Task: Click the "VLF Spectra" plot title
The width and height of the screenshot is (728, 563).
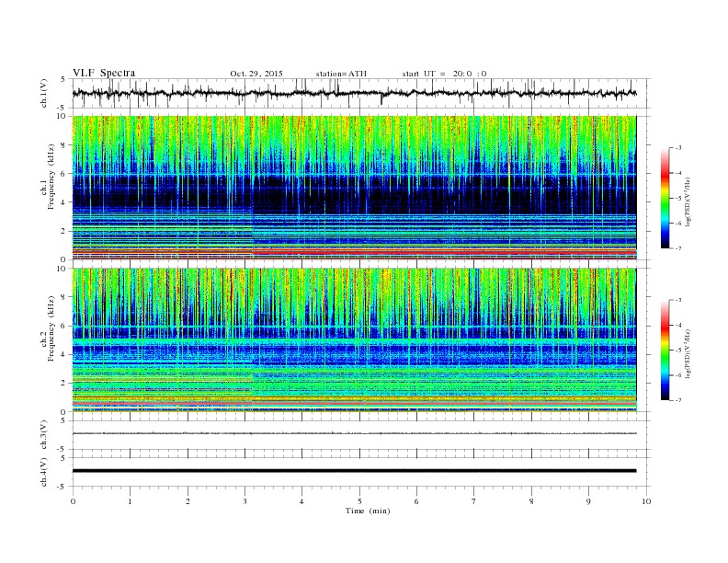Action: [104, 73]
